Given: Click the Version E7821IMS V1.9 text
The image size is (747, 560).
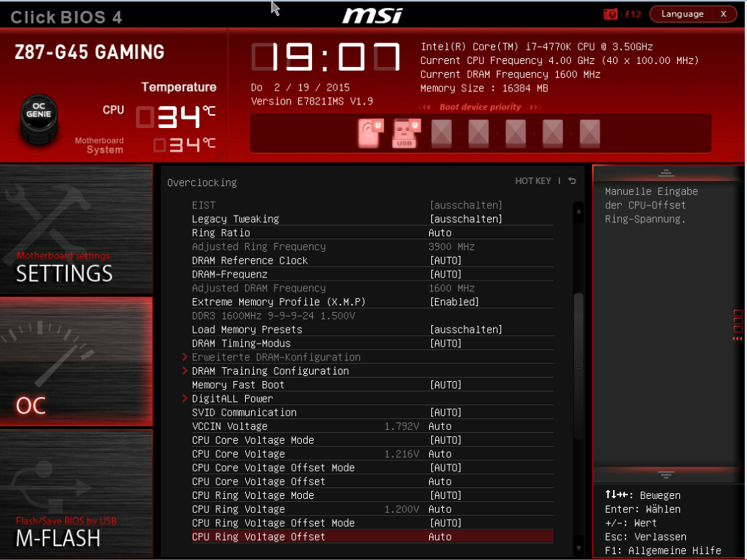Looking at the screenshot, I should [312, 102].
